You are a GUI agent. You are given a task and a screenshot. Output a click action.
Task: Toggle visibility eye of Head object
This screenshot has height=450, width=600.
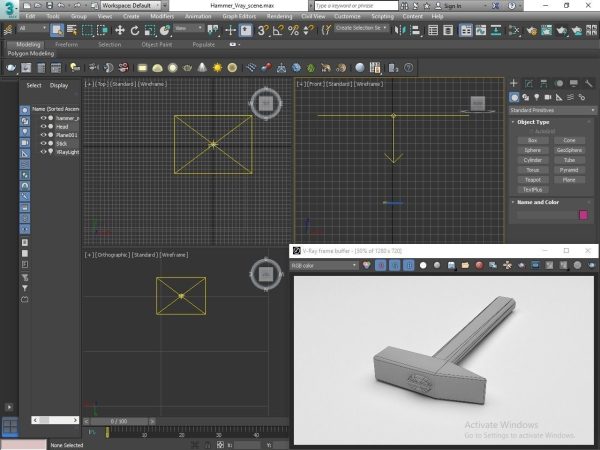(x=43, y=126)
